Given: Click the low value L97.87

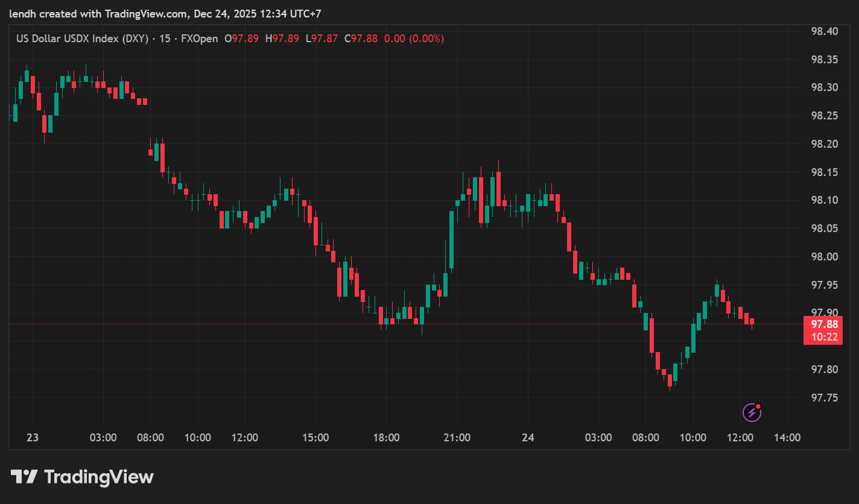Looking at the screenshot, I should pos(322,39).
